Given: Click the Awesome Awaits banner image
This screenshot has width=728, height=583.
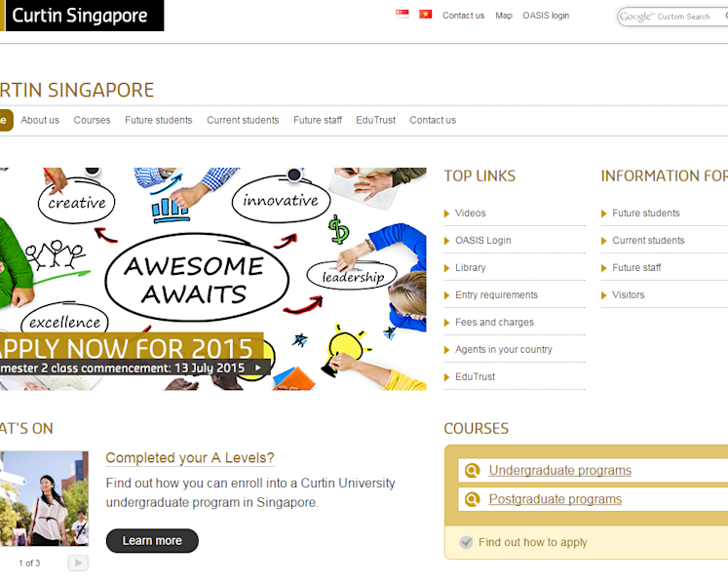Looking at the screenshot, I should [x=213, y=279].
